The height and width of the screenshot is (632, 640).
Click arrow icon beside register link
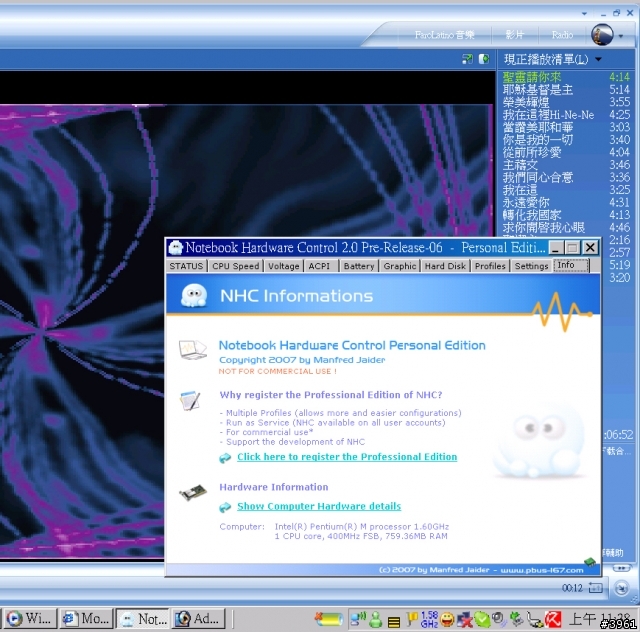point(225,458)
